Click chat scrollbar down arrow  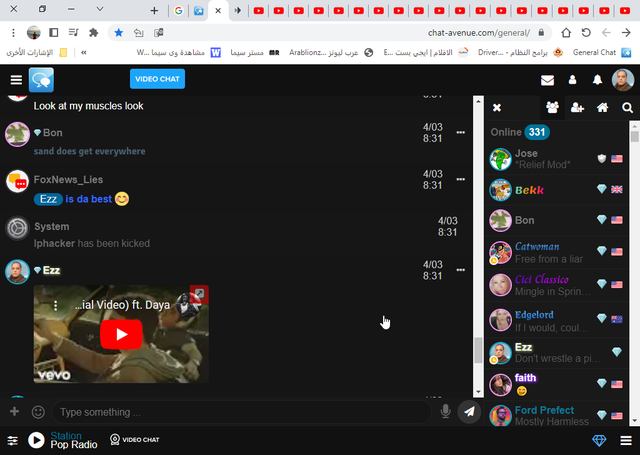478,392
